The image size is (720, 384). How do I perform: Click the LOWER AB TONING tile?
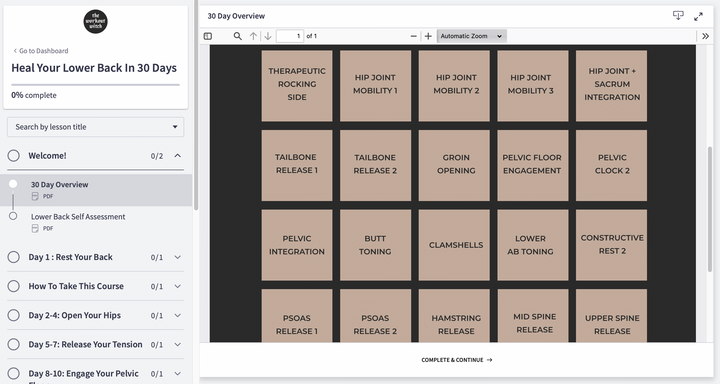point(533,245)
